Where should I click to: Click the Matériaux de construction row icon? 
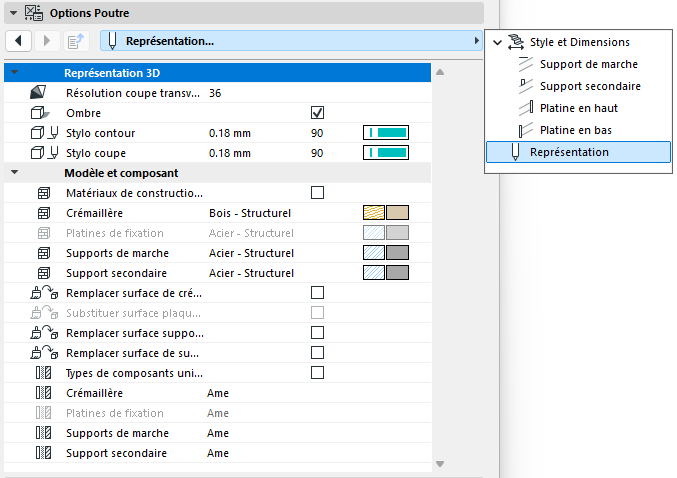[44, 193]
